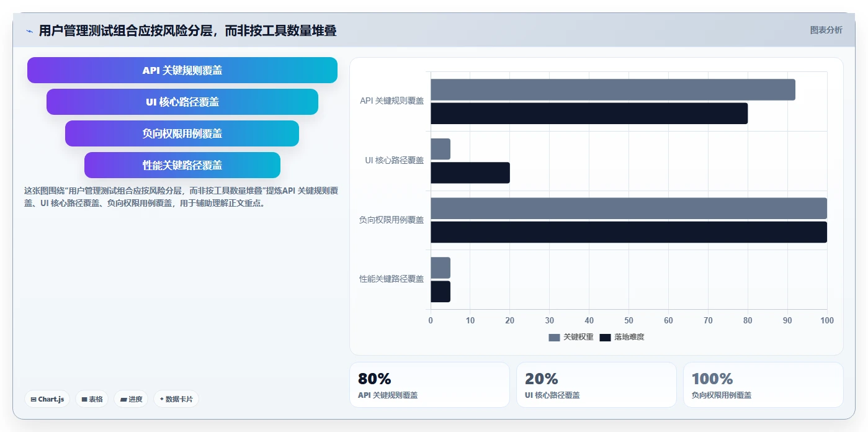Click the dark 落地难度 bar for 性能关键路径覆盖
Image resolution: width=868 pixels, height=432 pixels.
(441, 291)
